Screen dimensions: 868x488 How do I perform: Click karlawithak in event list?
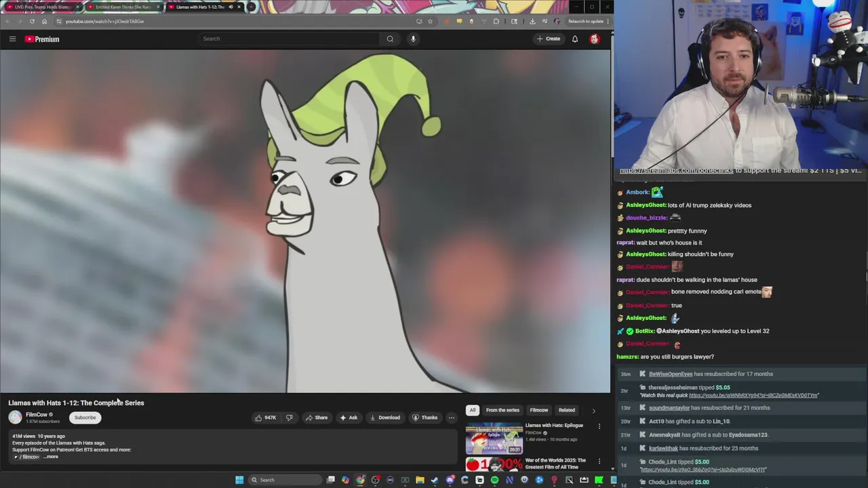click(x=663, y=449)
